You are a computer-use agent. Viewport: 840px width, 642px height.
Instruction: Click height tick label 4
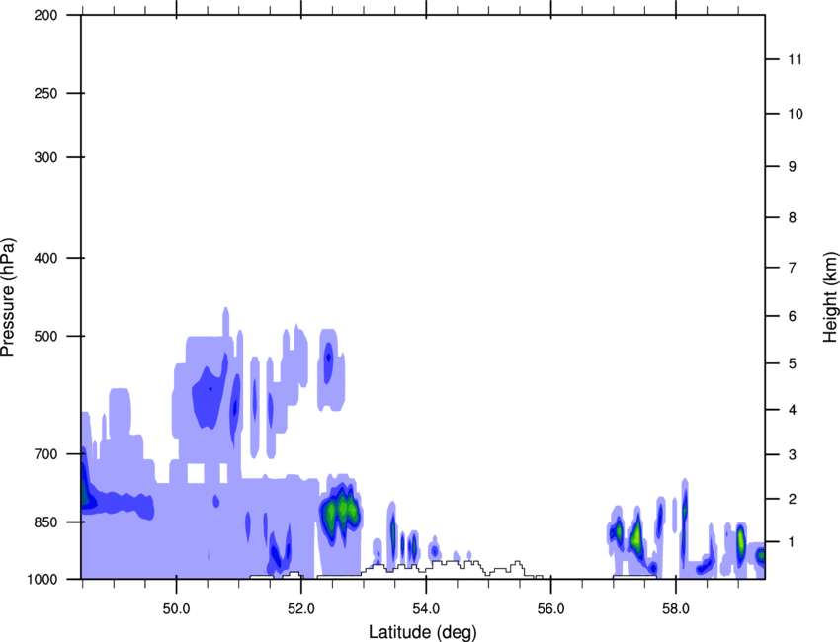click(793, 410)
